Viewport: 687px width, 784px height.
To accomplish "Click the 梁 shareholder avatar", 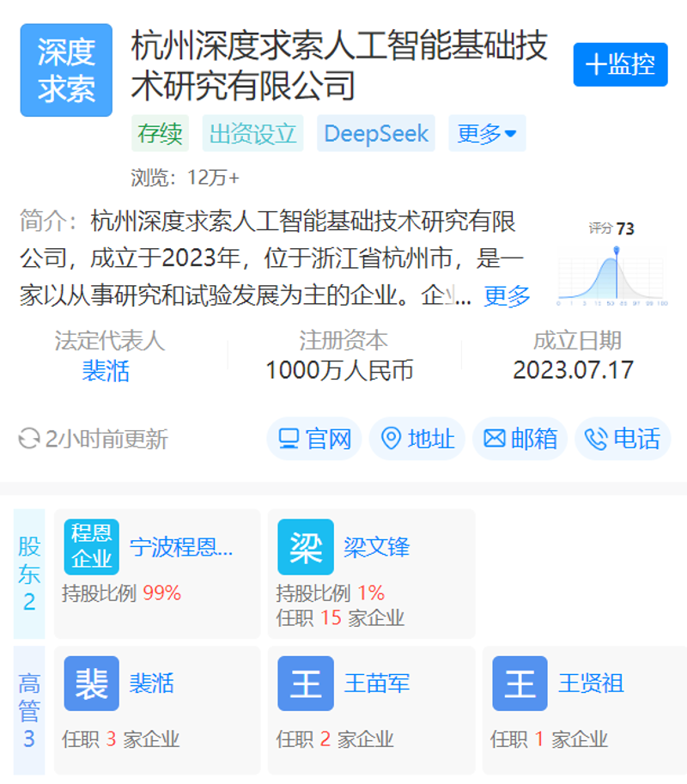I will tap(306, 546).
